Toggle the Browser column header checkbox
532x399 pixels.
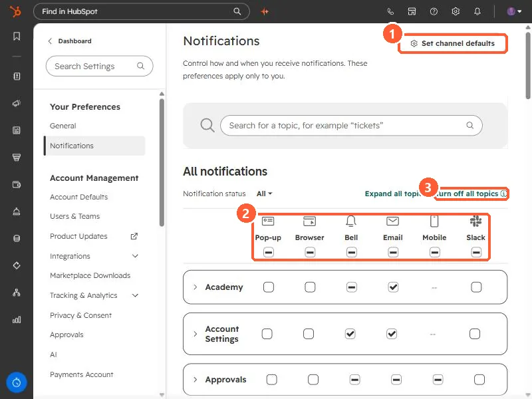310,253
